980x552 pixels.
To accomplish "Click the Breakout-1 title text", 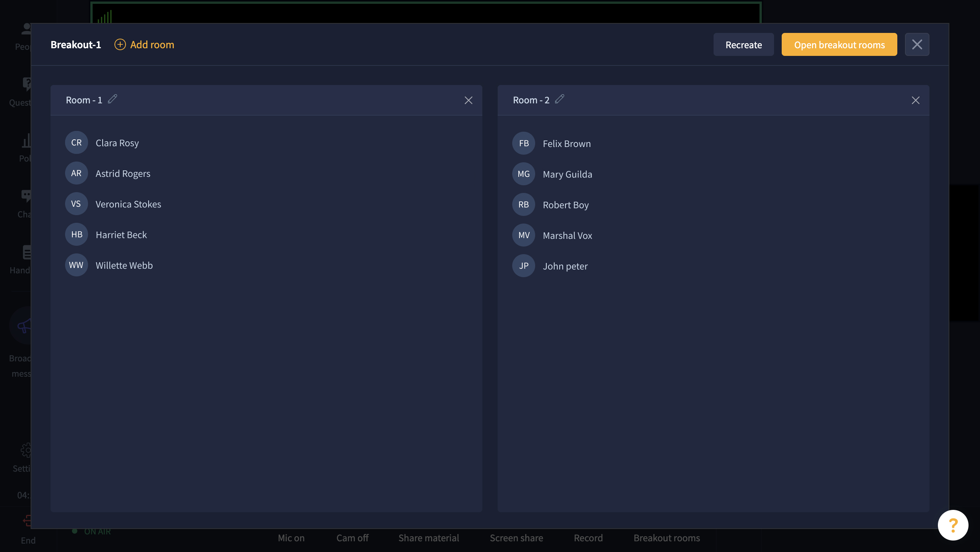I will tap(76, 45).
